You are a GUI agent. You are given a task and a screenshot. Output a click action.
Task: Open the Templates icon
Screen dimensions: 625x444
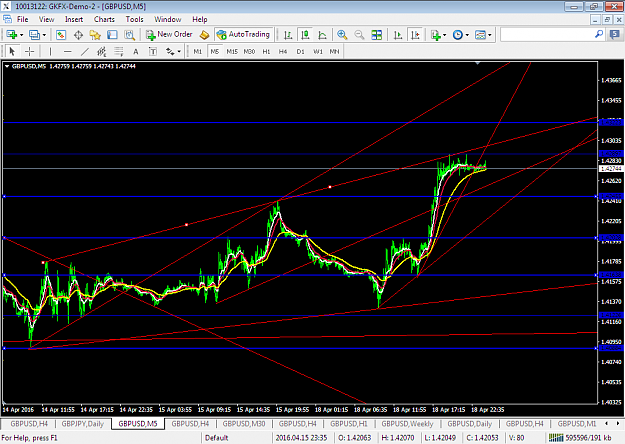click(480, 35)
